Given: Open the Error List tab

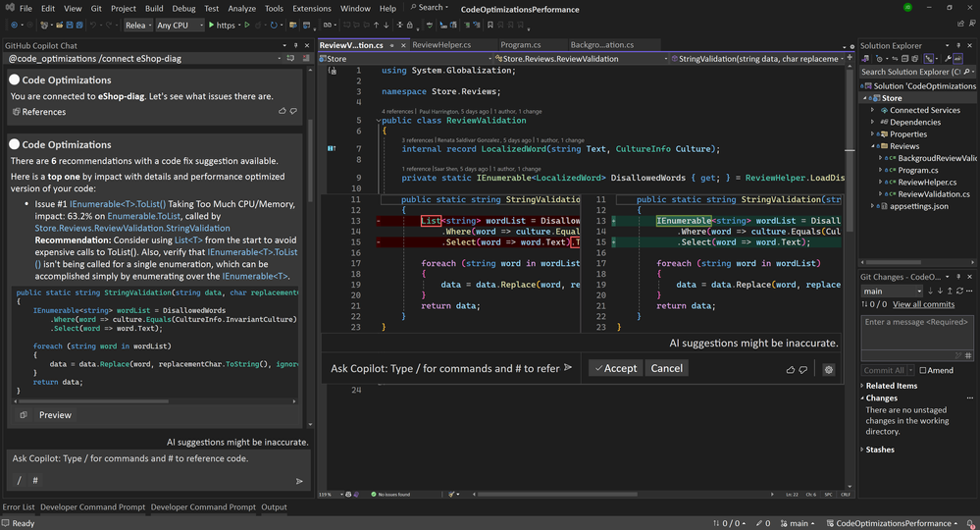Looking at the screenshot, I should click(x=19, y=506).
